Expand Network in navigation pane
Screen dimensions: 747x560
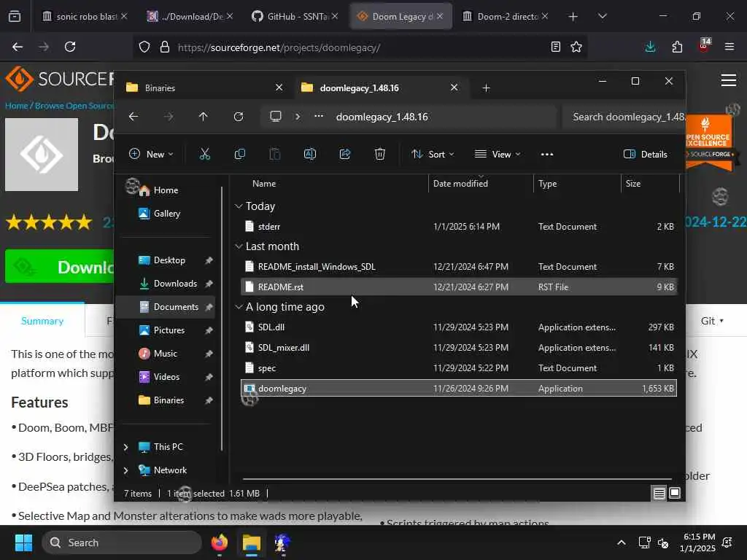pos(125,470)
